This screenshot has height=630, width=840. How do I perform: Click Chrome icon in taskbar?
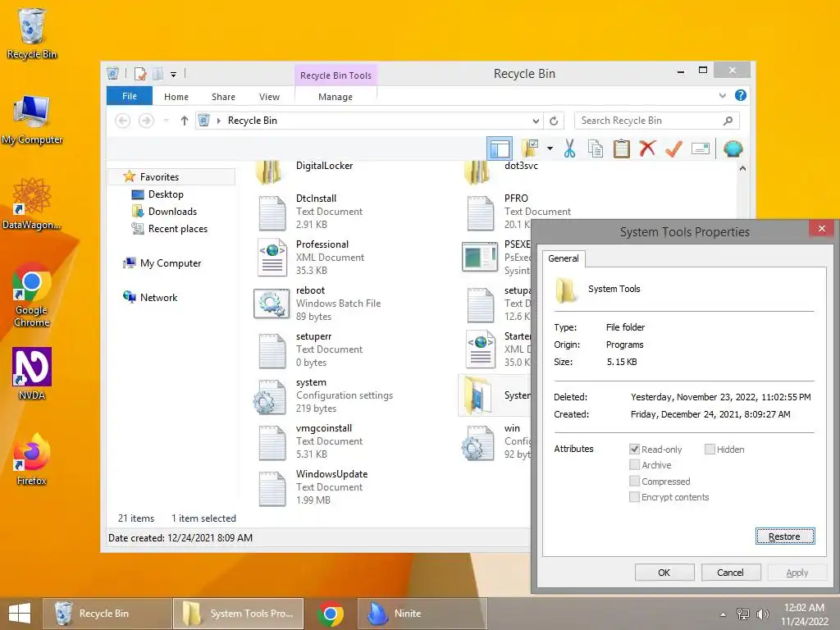click(x=330, y=614)
